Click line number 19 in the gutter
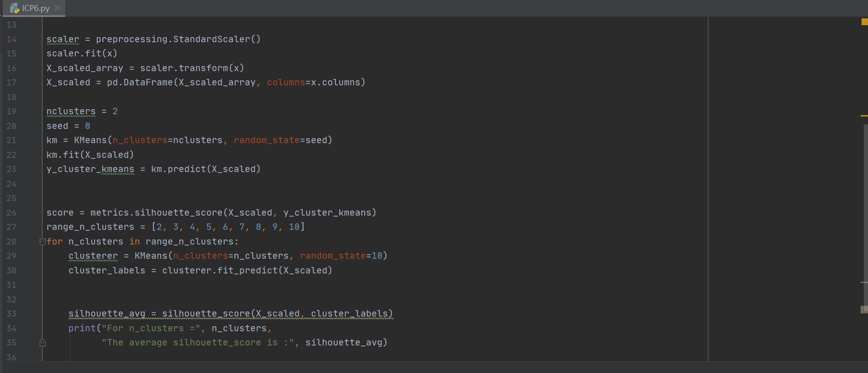This screenshot has width=868, height=373. 11,111
